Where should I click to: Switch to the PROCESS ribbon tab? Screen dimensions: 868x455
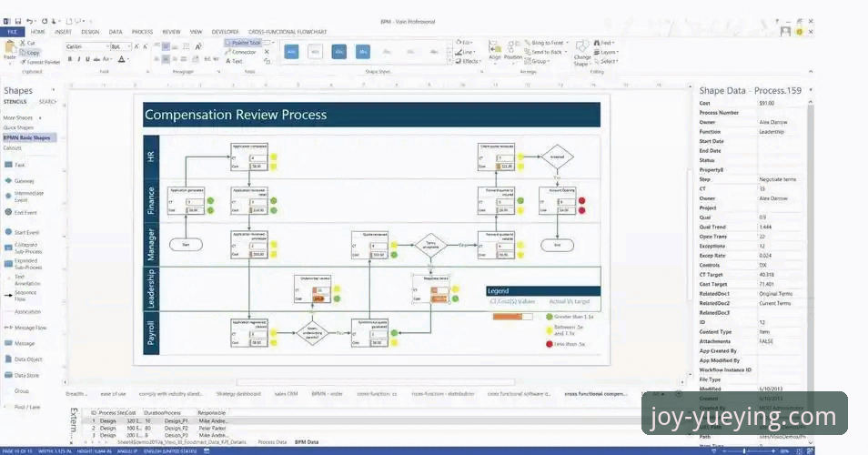[142, 32]
